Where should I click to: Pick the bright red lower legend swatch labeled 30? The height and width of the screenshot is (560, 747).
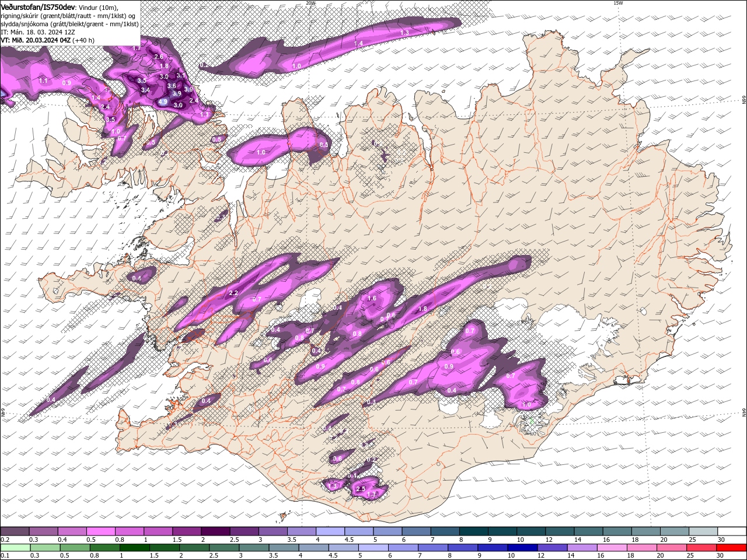[x=731, y=548]
